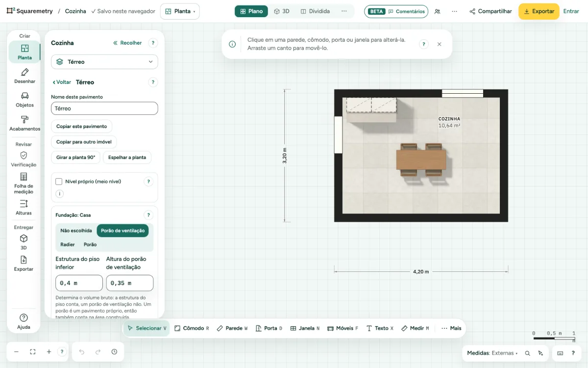Select the Parede tool in bottom toolbar
Screen dimensions: 588x368
pyautogui.click(x=232, y=328)
